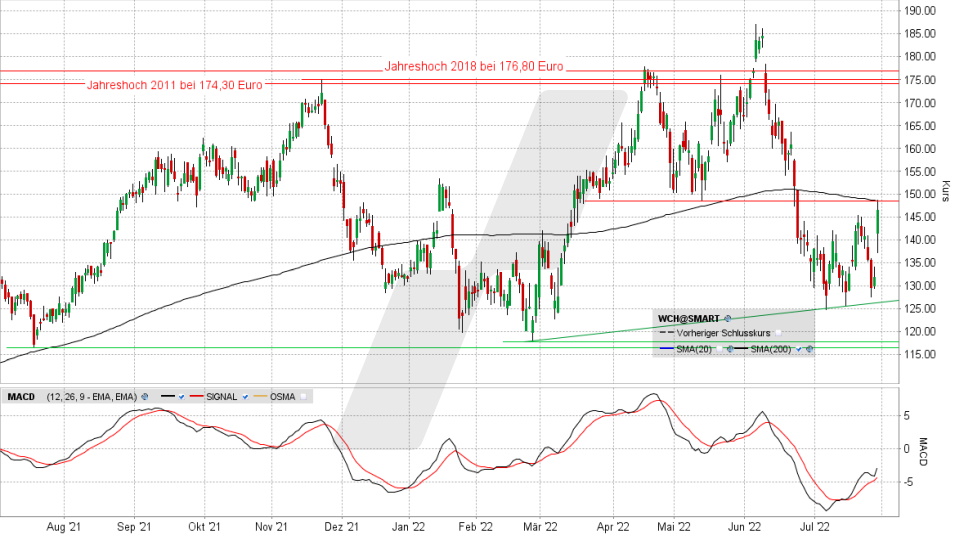Screen dimensions: 960x540
Task: Open MACD parameter settings icon
Action: click(144, 397)
